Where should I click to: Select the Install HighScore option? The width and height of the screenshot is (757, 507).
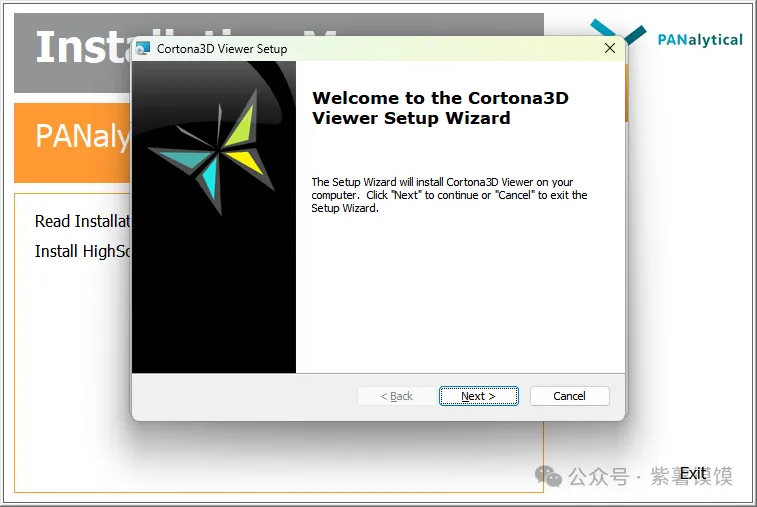click(82, 251)
